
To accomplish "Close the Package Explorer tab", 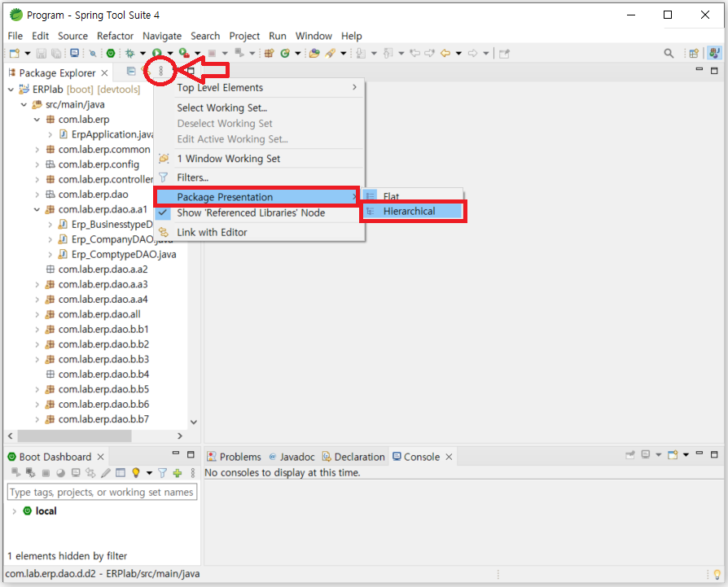I will 104,73.
